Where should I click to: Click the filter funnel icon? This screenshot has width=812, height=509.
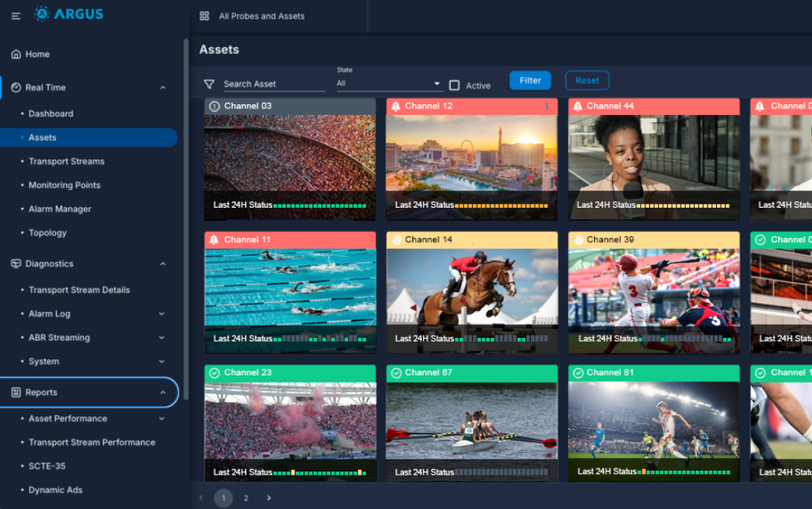pos(209,84)
